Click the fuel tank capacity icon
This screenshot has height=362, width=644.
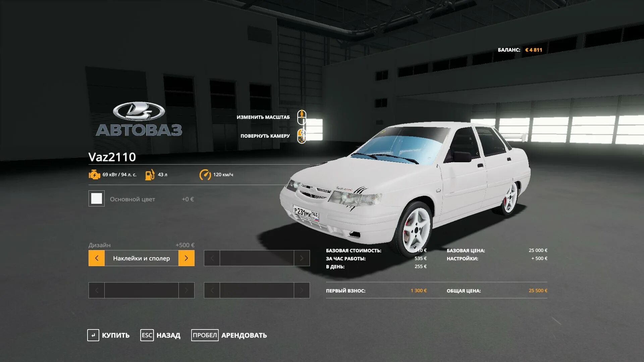pos(150,175)
